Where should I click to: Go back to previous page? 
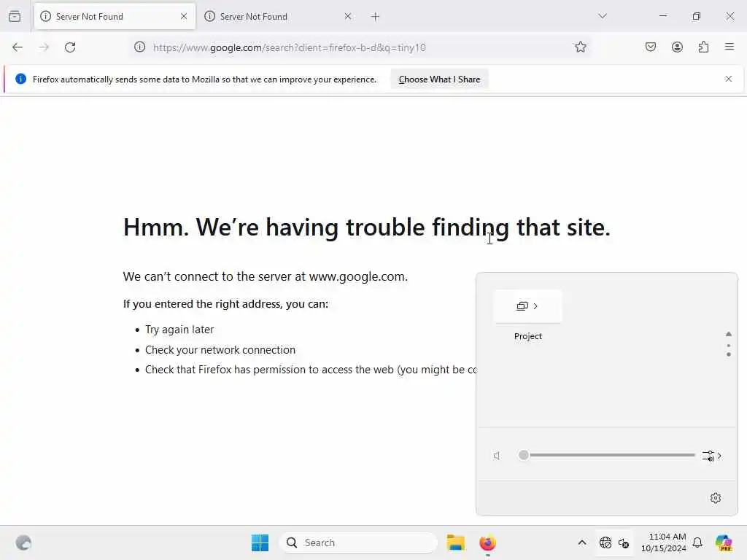[x=18, y=47]
